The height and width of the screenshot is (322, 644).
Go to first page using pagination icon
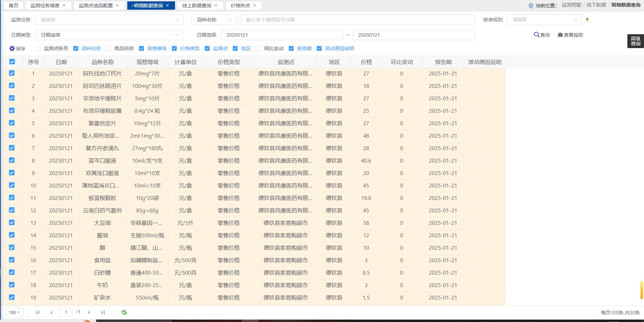point(38,312)
